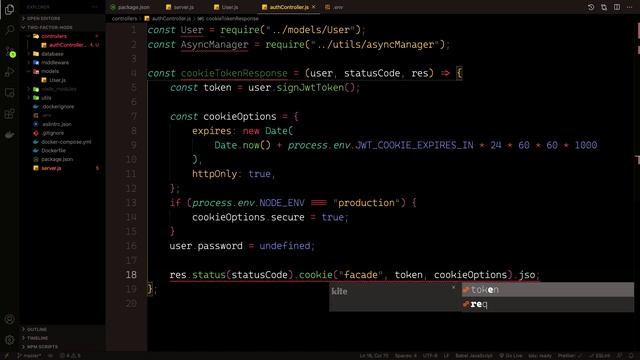Click the master branch status bar item
Image resolution: width=640 pixels, height=360 pixels.
click(x=29, y=356)
